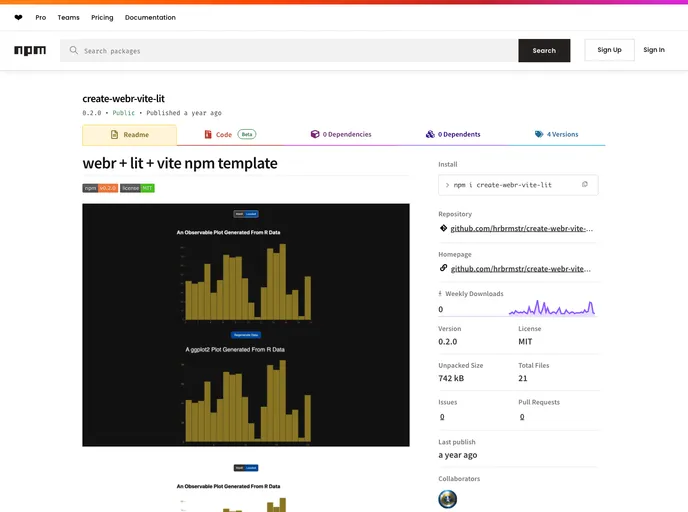Open the Issues count link
This screenshot has height=512, width=688.
(442, 417)
